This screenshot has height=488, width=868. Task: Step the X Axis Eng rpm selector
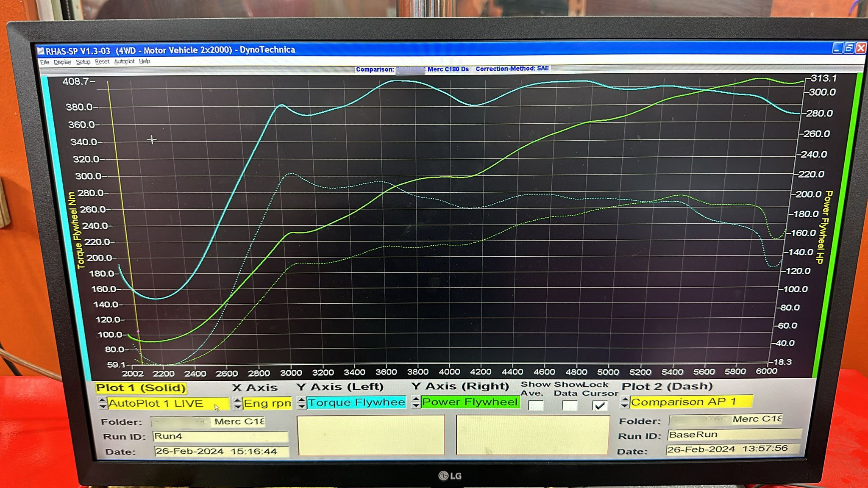tap(238, 403)
